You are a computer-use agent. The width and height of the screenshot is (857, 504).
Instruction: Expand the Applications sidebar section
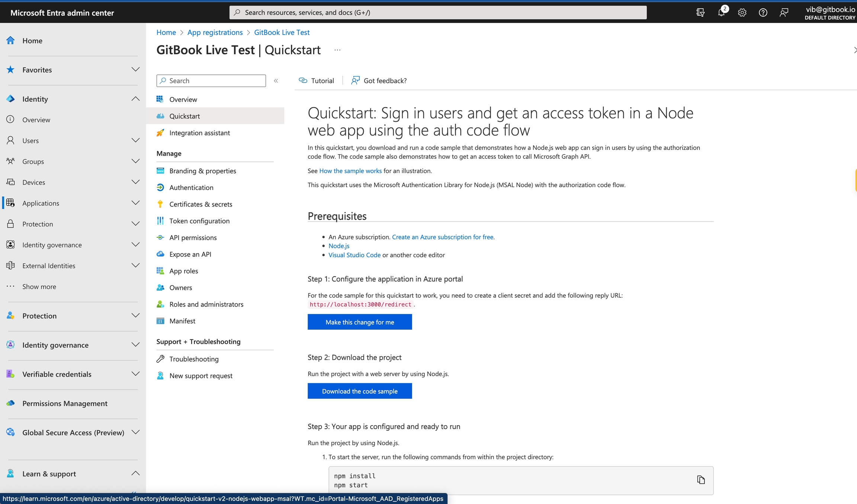136,203
